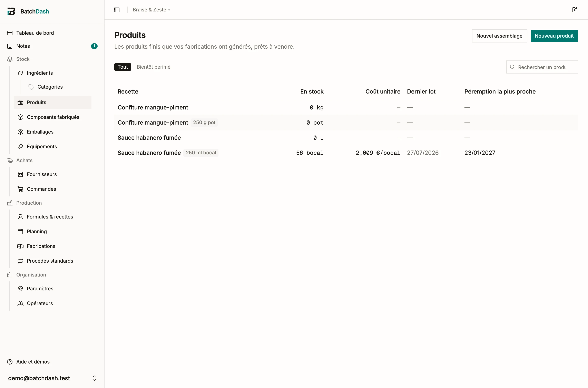Click the 27/07/2026 last batch date

[423, 153]
